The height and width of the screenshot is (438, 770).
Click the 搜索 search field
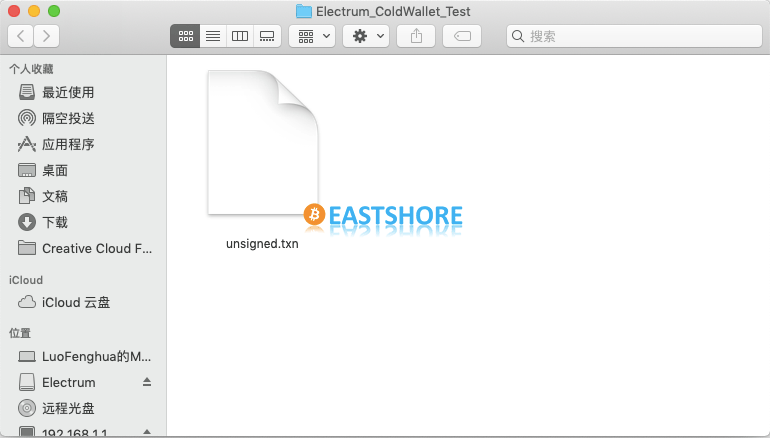[x=634, y=36]
